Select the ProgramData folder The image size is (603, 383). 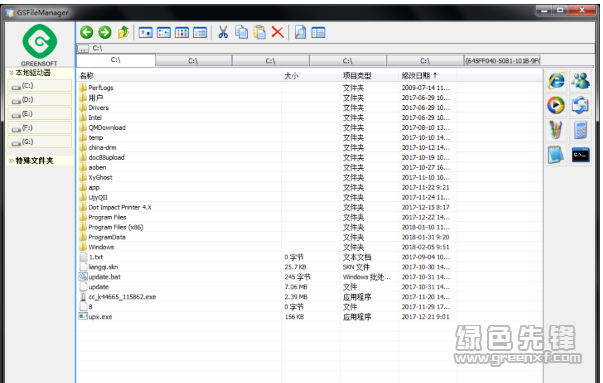tap(107, 237)
